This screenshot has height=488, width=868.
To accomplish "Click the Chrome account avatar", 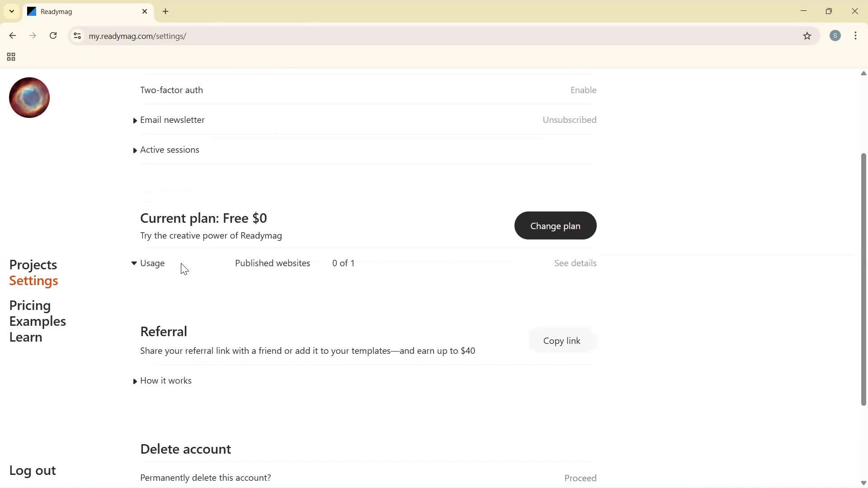I will click(835, 36).
